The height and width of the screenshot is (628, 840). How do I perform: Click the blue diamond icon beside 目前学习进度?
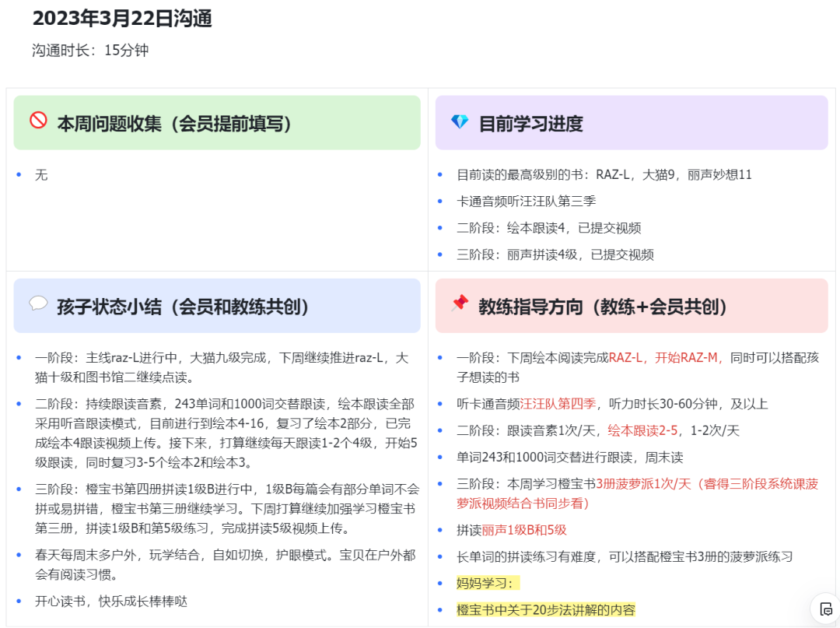(460, 122)
